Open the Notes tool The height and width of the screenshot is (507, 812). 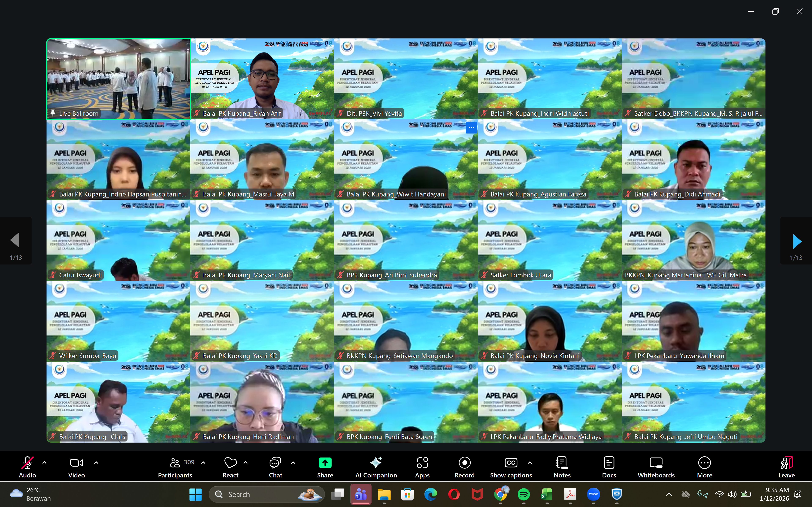click(x=562, y=467)
